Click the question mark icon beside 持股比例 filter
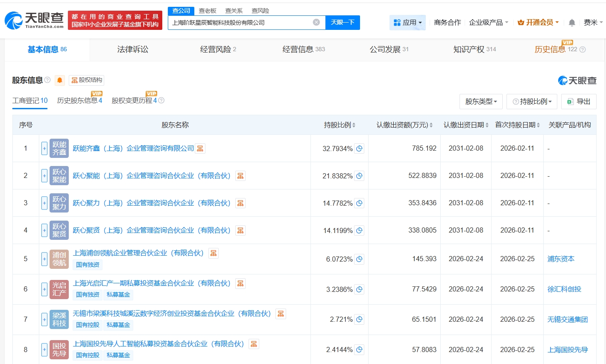The width and height of the screenshot is (606, 364). pyautogui.click(x=515, y=102)
